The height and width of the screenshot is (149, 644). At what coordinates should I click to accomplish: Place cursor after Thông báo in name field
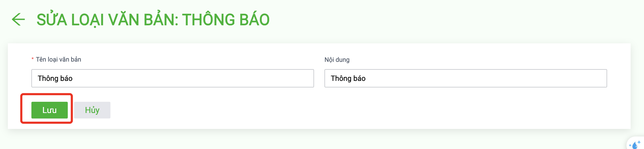[x=73, y=78]
